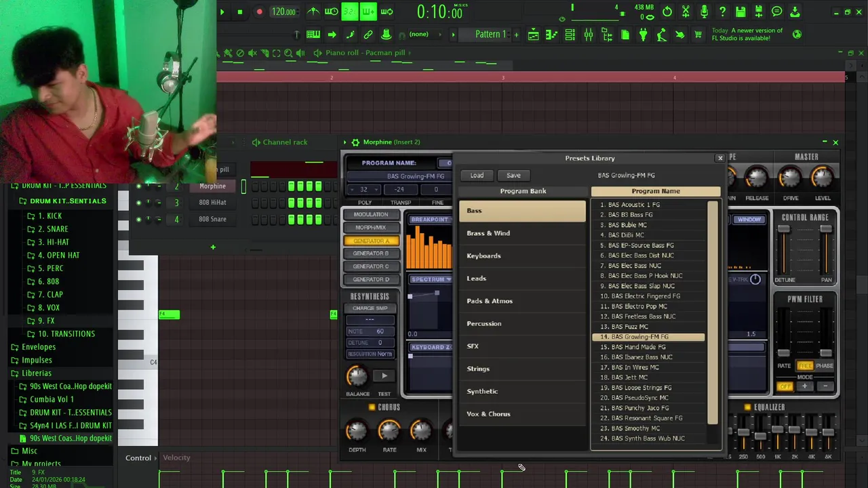Click the Charge SMP button
Screen dimensions: 868x488
pyautogui.click(x=370, y=308)
